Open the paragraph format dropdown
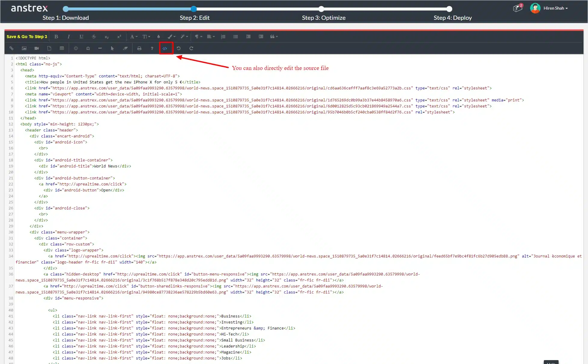Image resolution: width=588 pixels, height=364 pixels. click(x=199, y=37)
